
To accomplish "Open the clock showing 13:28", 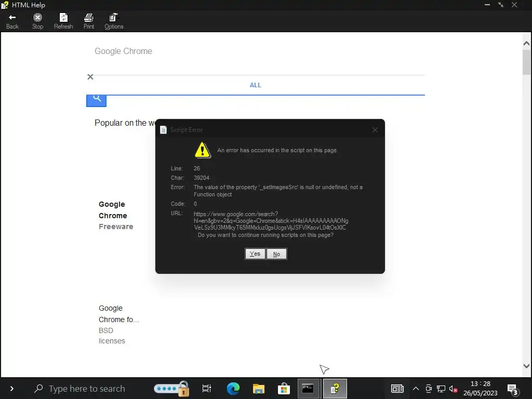I will (481, 389).
